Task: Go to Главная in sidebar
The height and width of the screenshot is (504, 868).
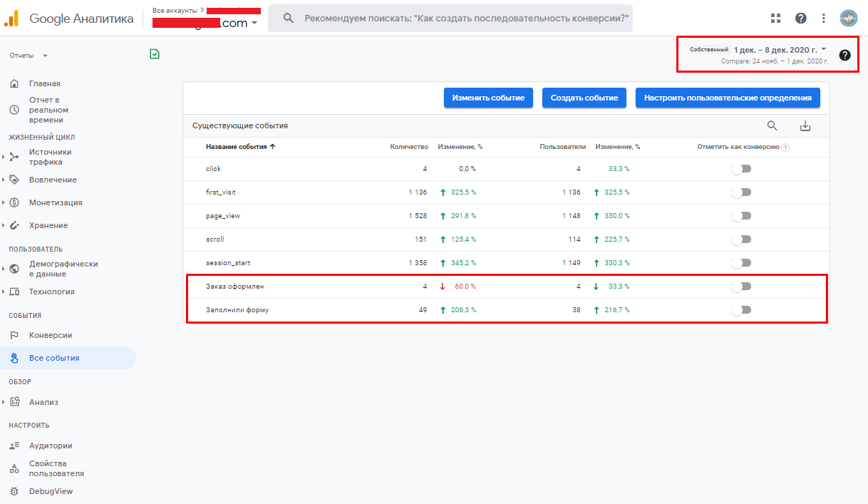Action: click(44, 83)
